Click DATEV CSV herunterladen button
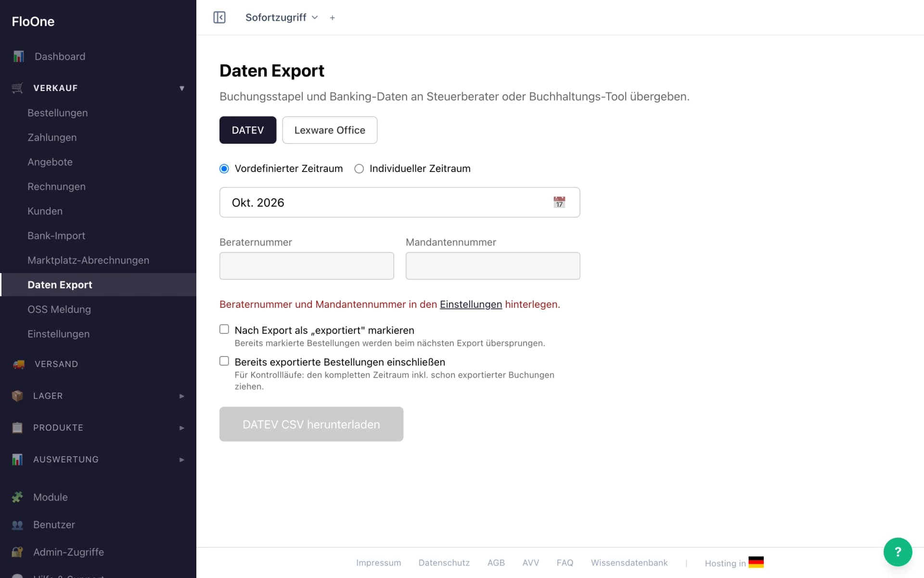 (311, 424)
